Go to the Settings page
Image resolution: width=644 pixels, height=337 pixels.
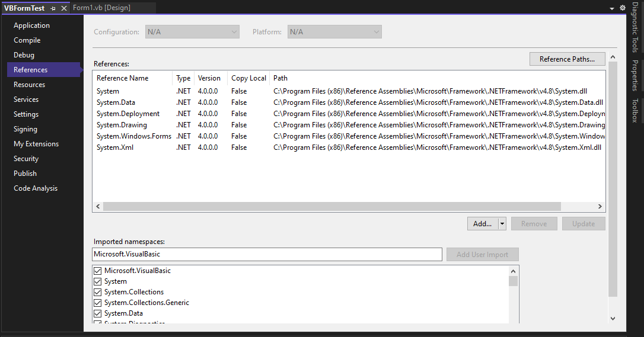pyautogui.click(x=26, y=114)
